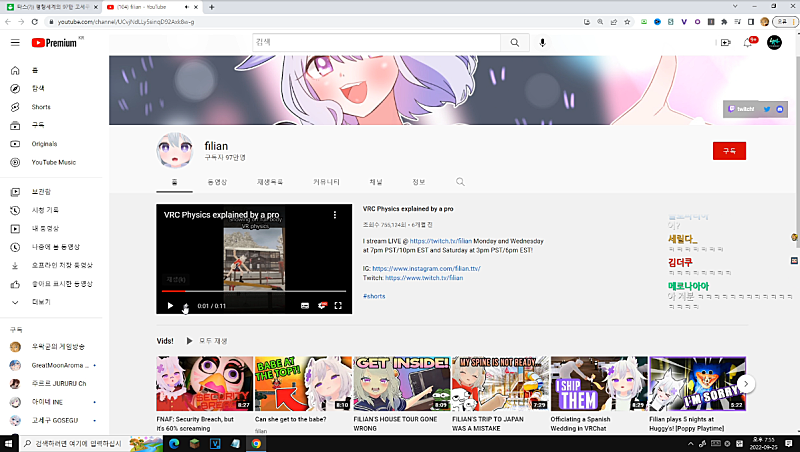Image resolution: width=800 pixels, height=452 pixels.
Task: Click the red 구독 subscribe button
Action: tap(729, 150)
